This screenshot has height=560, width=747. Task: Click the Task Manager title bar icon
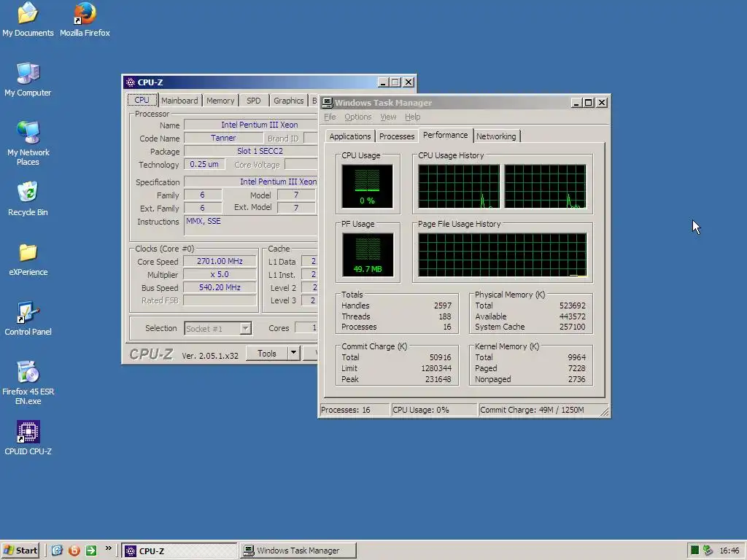[328, 102]
